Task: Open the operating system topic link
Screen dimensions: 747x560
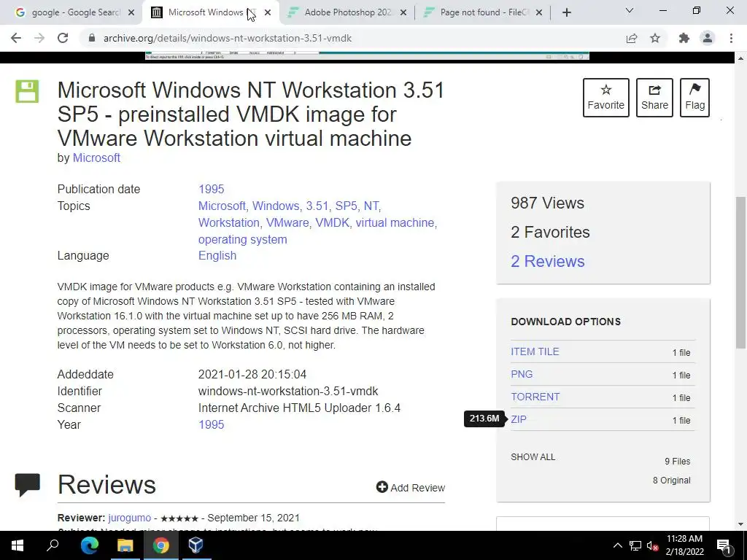Action: [x=242, y=239]
